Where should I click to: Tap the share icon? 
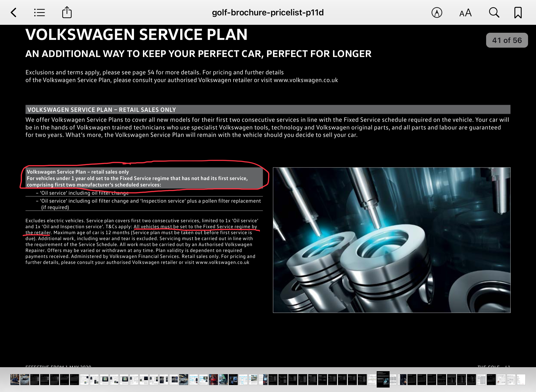coord(67,12)
